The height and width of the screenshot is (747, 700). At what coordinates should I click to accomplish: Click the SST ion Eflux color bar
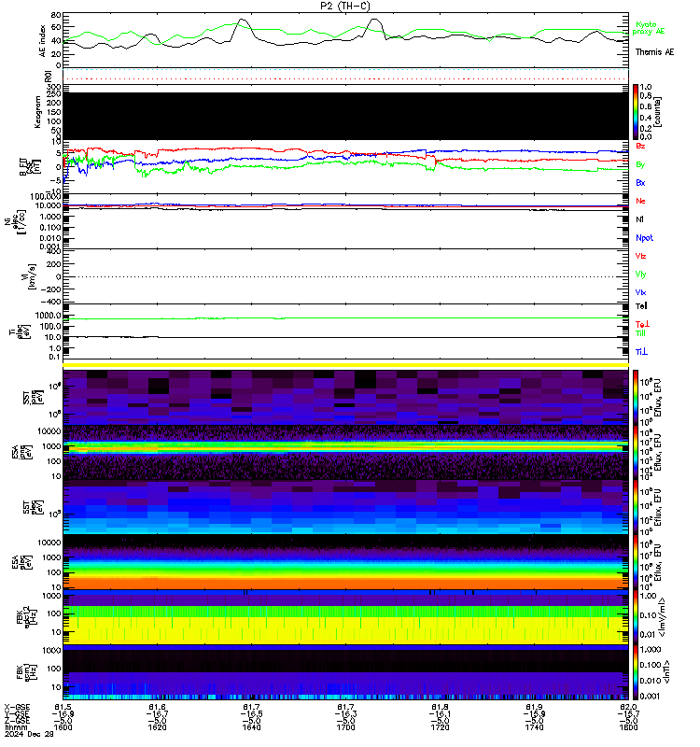[x=636, y=398]
